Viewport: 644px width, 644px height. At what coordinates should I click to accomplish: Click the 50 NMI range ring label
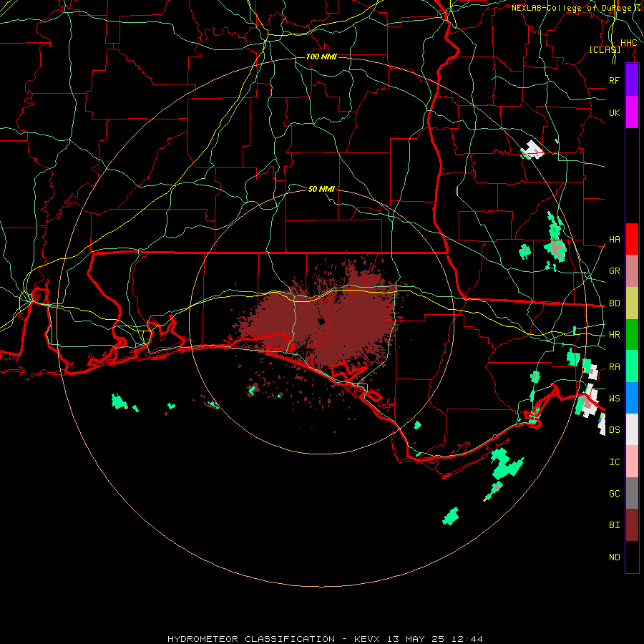tap(321, 189)
